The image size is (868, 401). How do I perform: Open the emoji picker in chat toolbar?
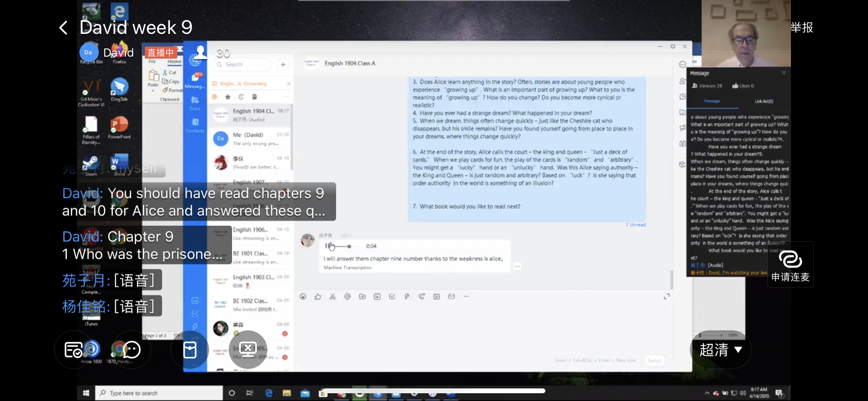(303, 296)
